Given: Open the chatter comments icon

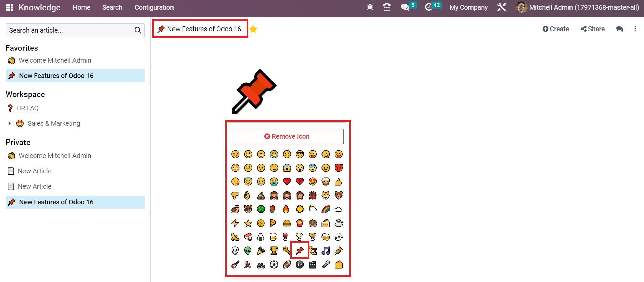Looking at the screenshot, I should click(620, 29).
